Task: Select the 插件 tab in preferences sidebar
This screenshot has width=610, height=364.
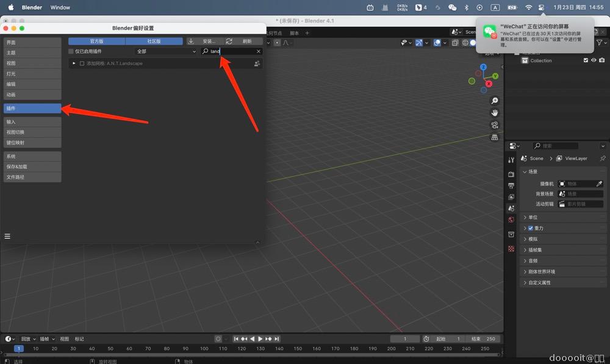Action: pyautogui.click(x=32, y=109)
